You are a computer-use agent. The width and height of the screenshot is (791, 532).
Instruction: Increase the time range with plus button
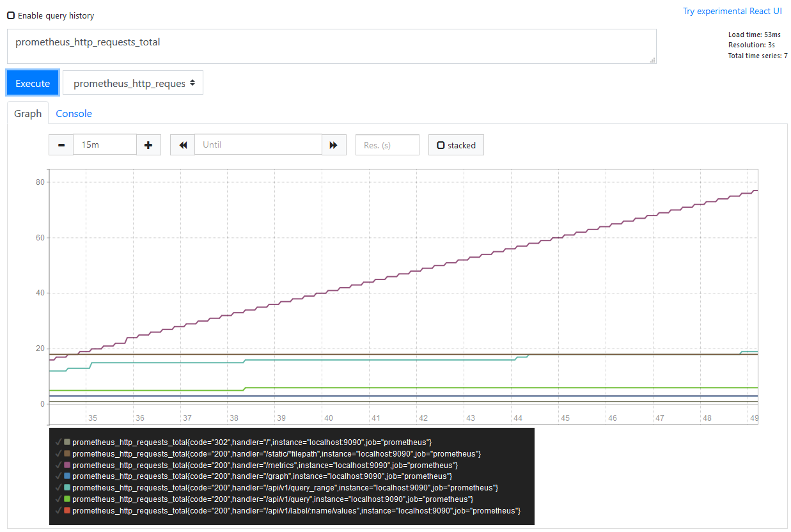point(148,145)
